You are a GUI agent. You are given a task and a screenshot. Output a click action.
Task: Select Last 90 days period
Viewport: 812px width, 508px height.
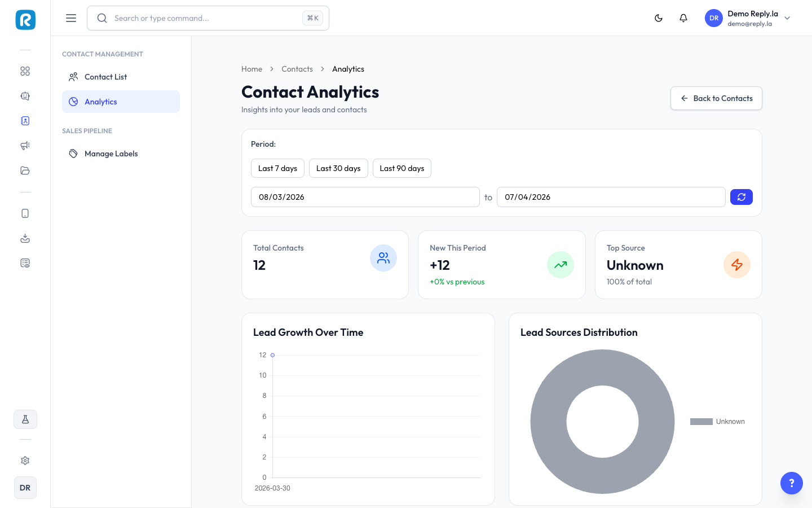[402, 168]
